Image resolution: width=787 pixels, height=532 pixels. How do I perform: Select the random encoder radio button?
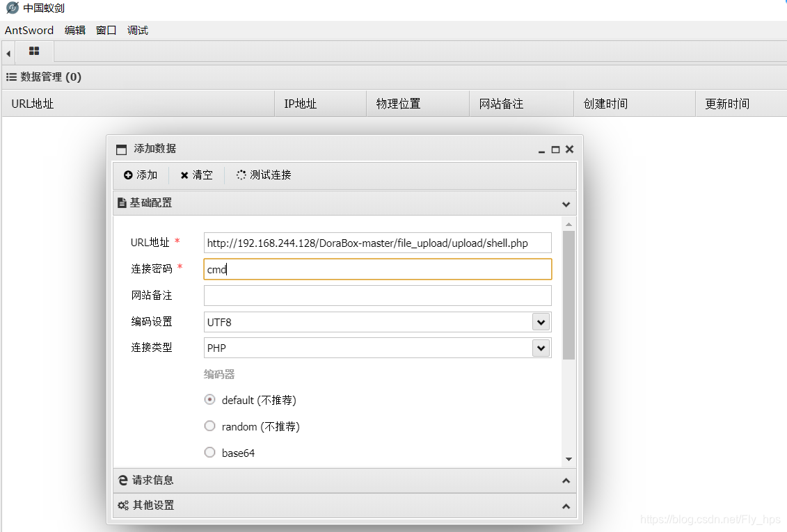[x=210, y=426]
